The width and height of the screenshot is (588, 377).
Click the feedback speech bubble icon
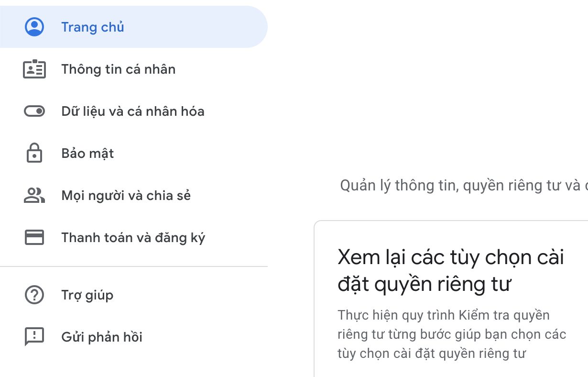coord(34,337)
